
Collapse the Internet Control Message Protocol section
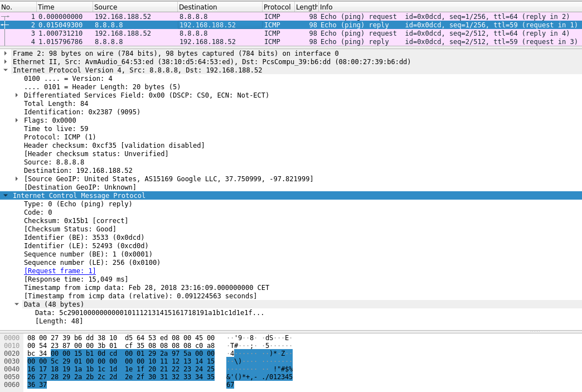pyautogui.click(x=6, y=196)
